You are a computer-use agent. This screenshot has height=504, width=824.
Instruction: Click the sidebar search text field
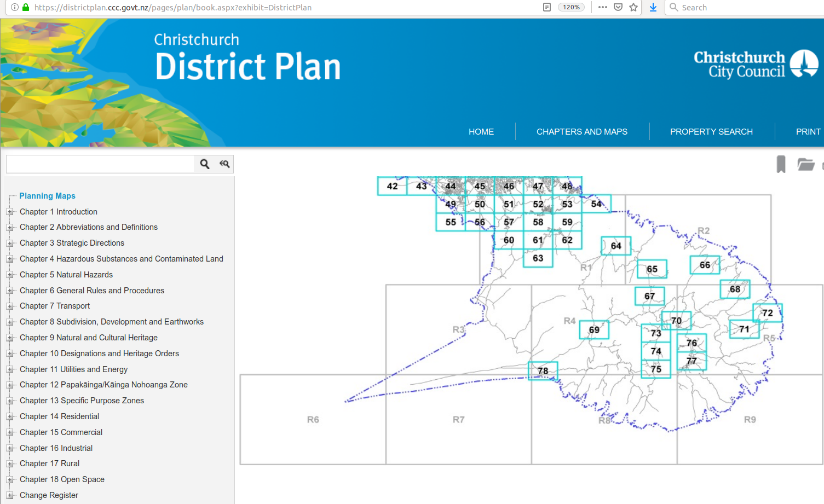[100, 164]
